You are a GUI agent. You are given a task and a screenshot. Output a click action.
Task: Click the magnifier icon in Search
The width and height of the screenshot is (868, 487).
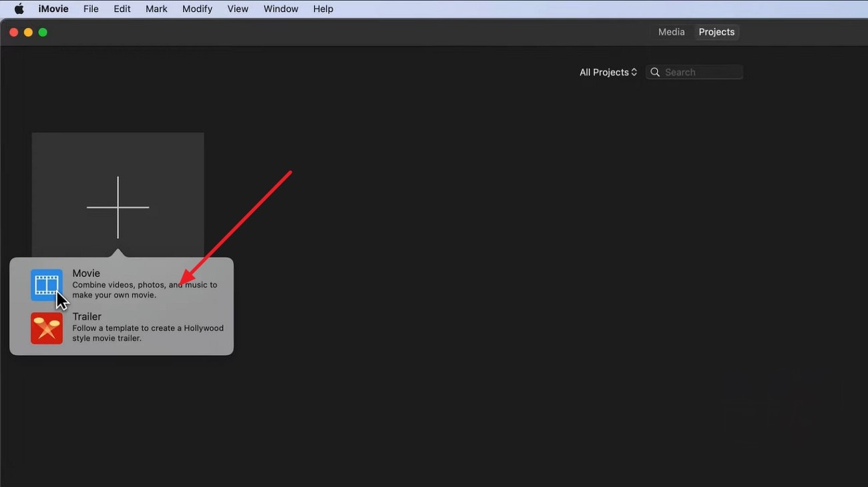tap(656, 72)
